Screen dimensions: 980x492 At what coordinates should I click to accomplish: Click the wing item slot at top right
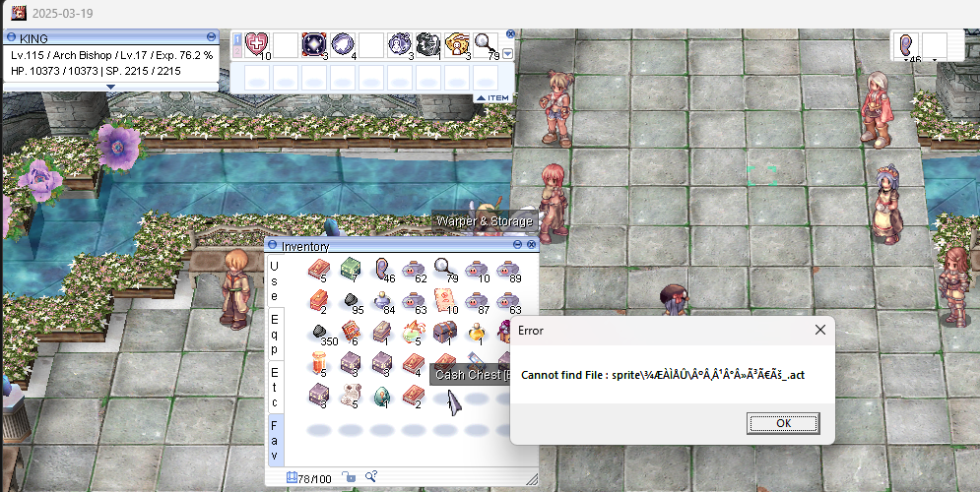tap(907, 46)
